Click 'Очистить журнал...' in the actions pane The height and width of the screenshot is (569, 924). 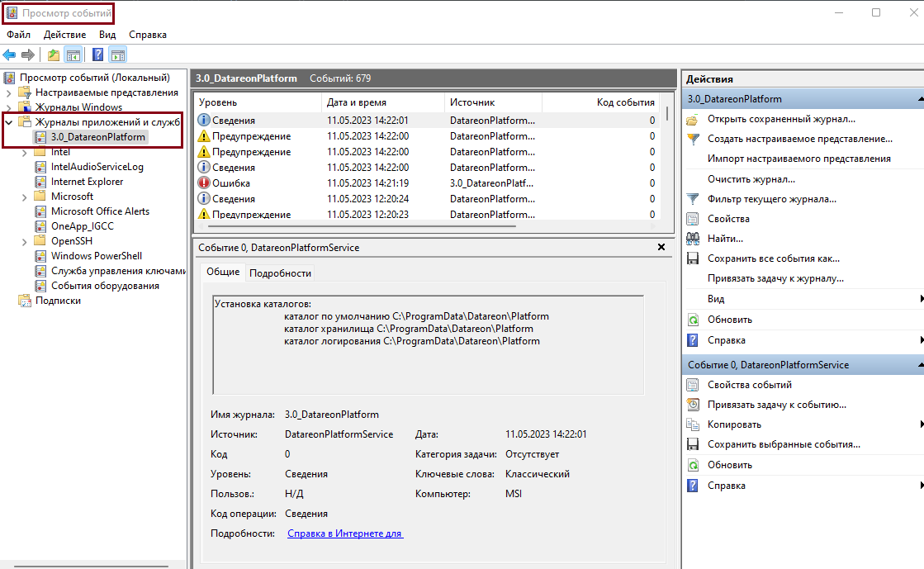point(751,178)
